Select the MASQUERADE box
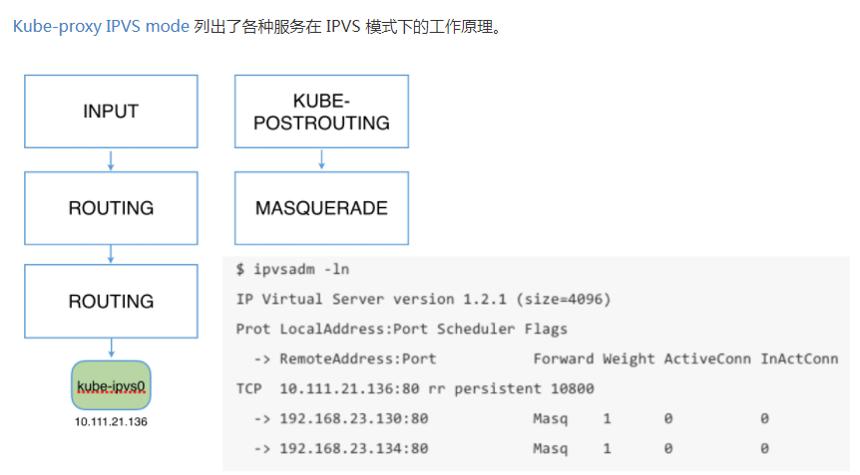 (321, 208)
